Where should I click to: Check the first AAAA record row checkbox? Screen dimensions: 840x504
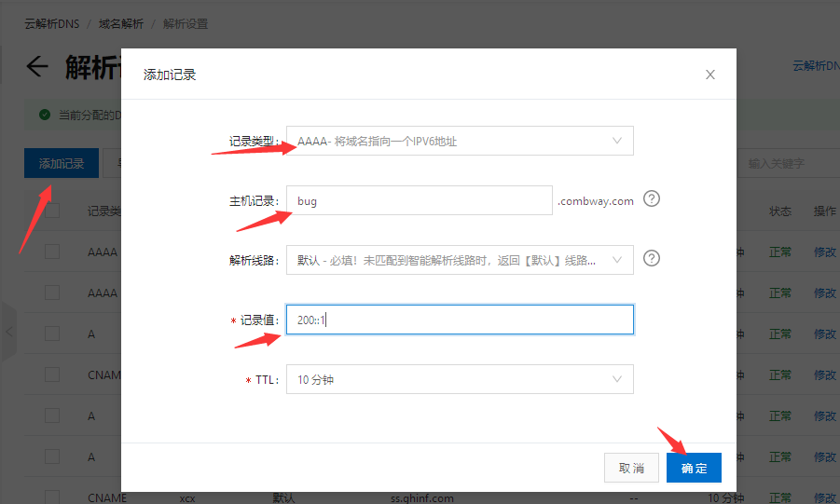click(x=52, y=252)
